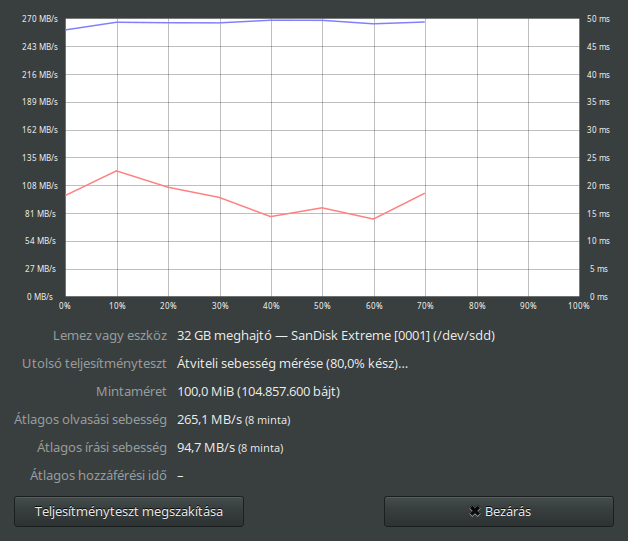Click the 243 MB/s axis label

[40, 47]
